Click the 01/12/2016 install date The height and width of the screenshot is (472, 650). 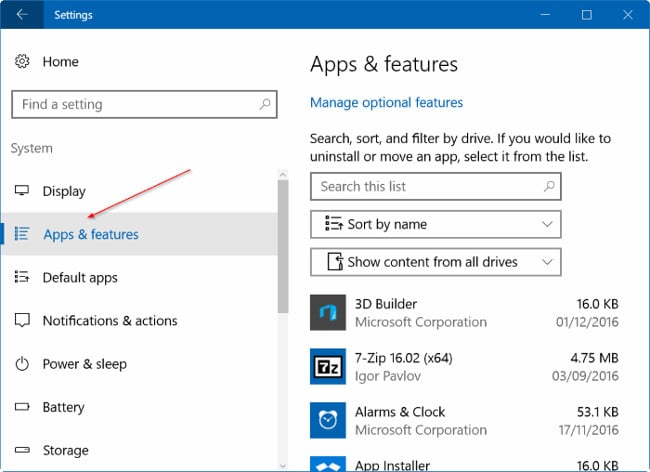click(587, 322)
